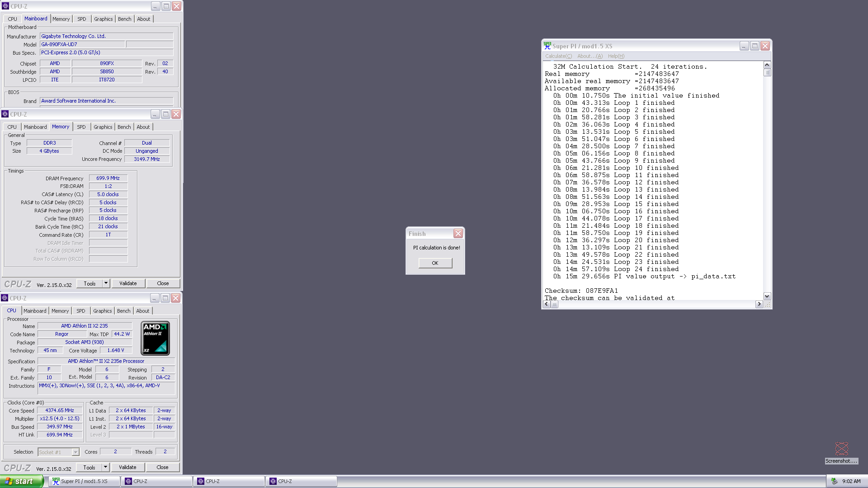This screenshot has width=868, height=488.
Task: Open Graphics tab in bottom CPU-Z window
Action: 102,311
